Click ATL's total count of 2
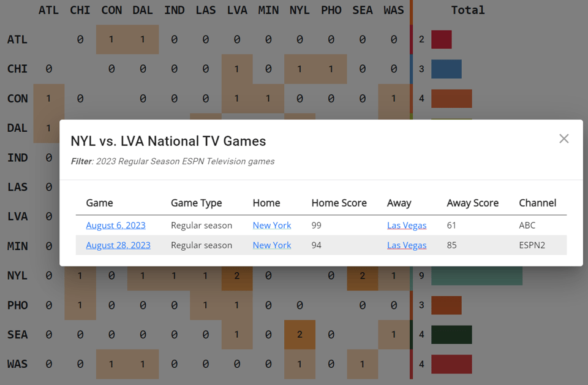 [x=421, y=39]
